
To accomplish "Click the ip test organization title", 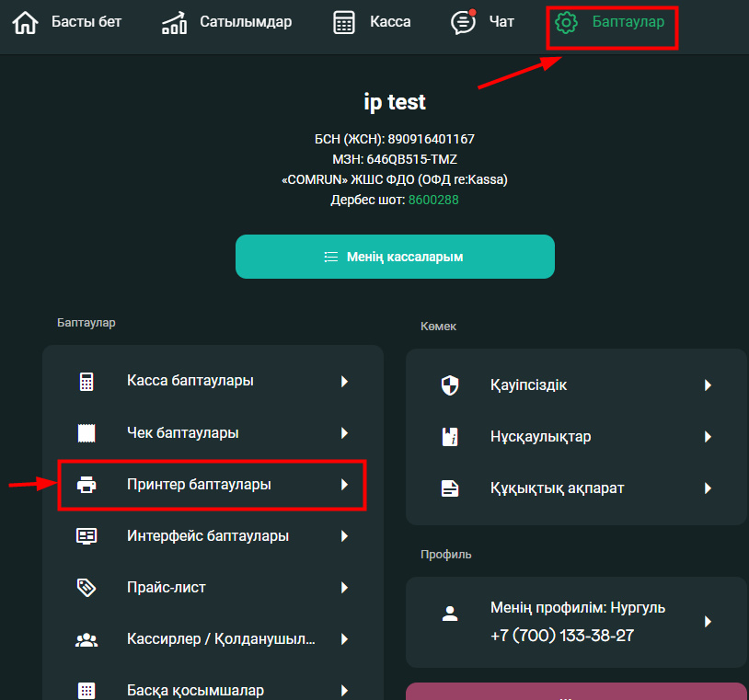I will coord(395,102).
